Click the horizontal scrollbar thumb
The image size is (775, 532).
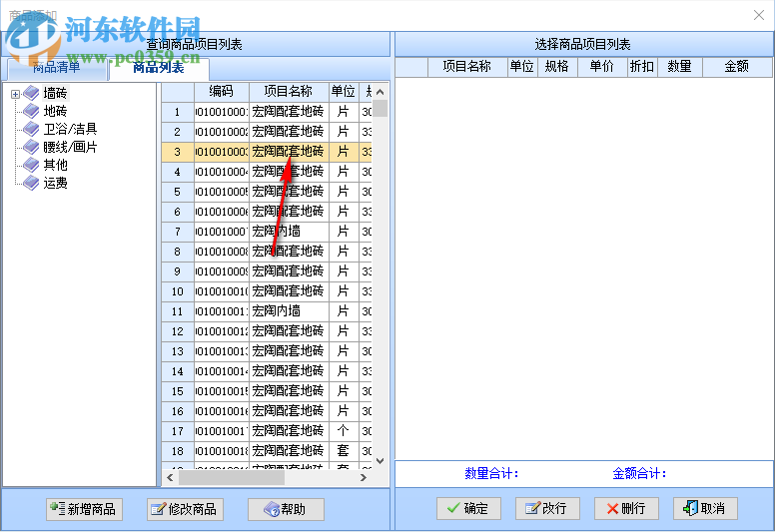(x=232, y=477)
